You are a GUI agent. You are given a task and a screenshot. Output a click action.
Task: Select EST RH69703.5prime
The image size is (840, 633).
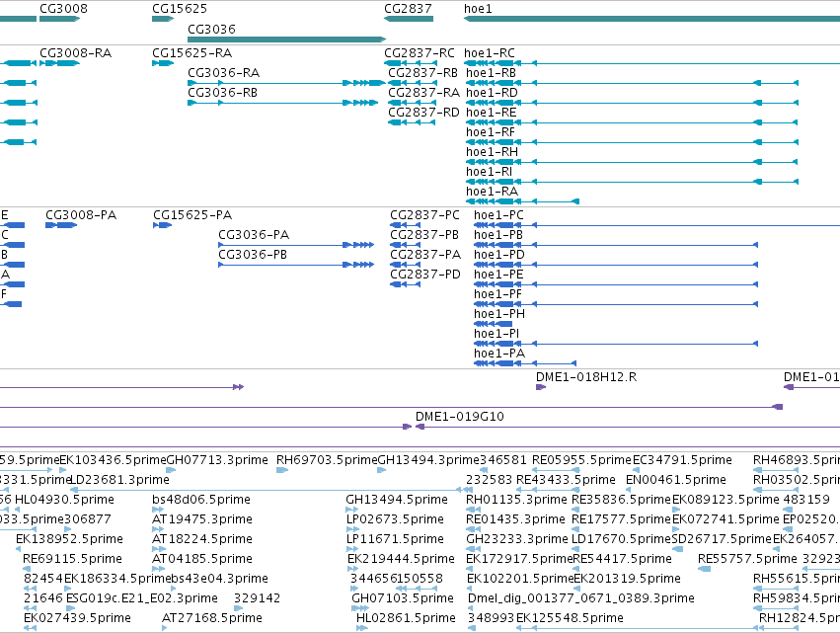tap(328, 460)
